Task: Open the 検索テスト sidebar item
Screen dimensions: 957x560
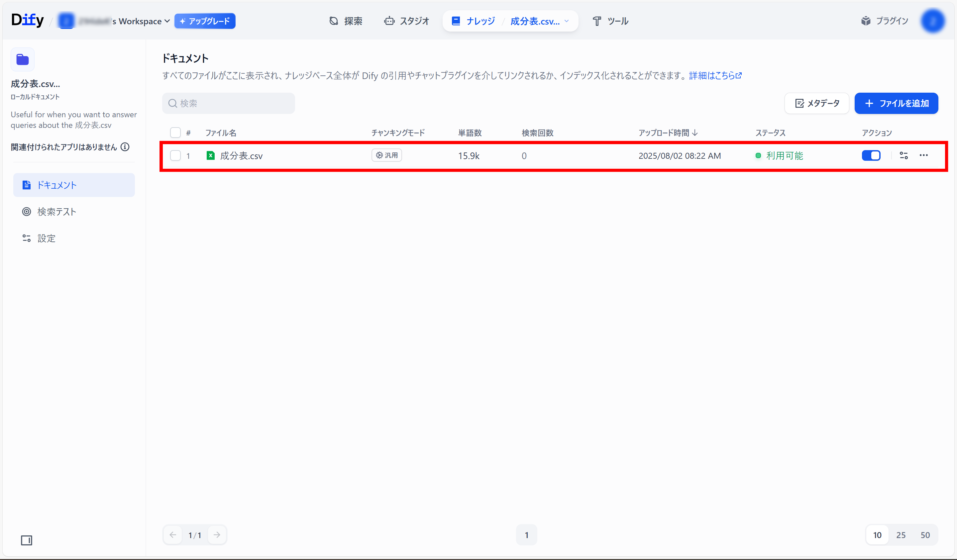Action: coord(57,212)
